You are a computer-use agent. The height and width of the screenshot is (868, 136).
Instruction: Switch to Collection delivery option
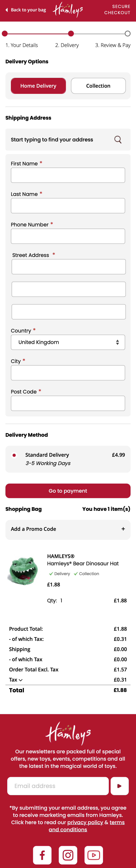(98, 86)
